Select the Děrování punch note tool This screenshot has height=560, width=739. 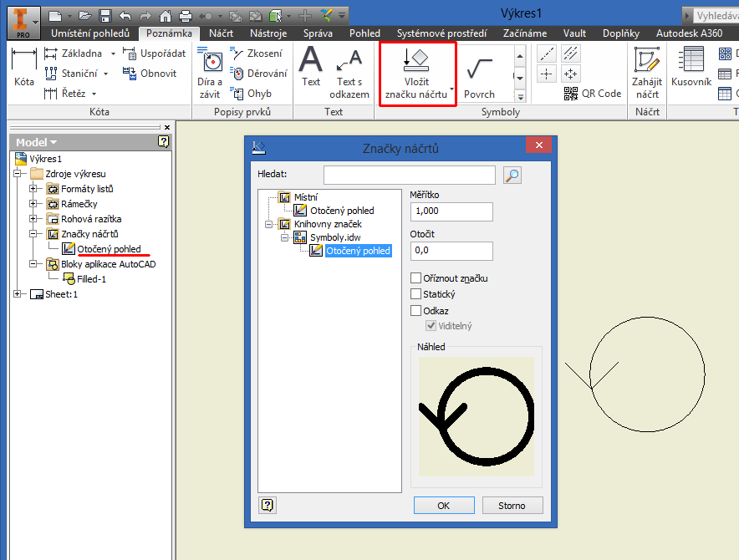258,73
